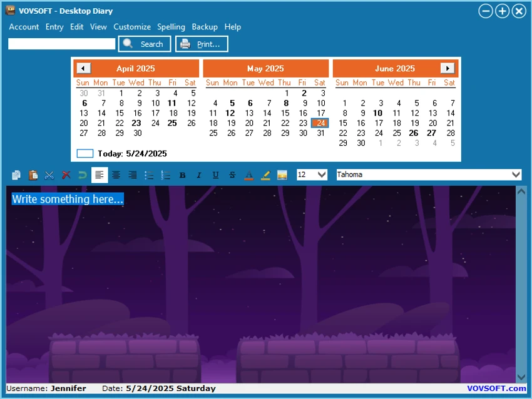This screenshot has width=532, height=399.
Task: Click the round maximize plus button
Action: pos(502,11)
